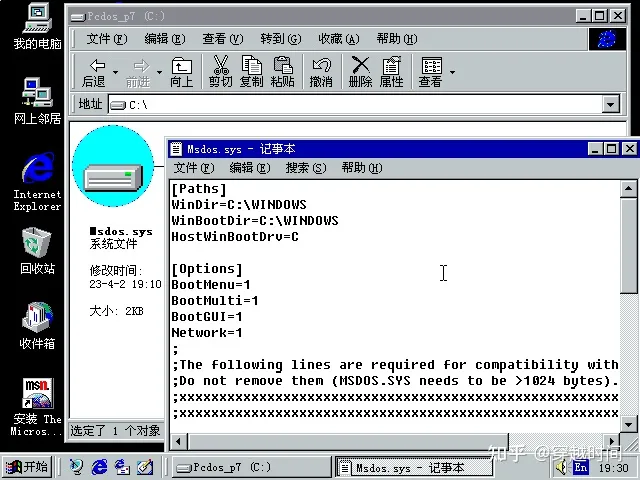The width and height of the screenshot is (640, 480).
Task: Open Properties (属性) from the toolbar
Action: (391, 72)
